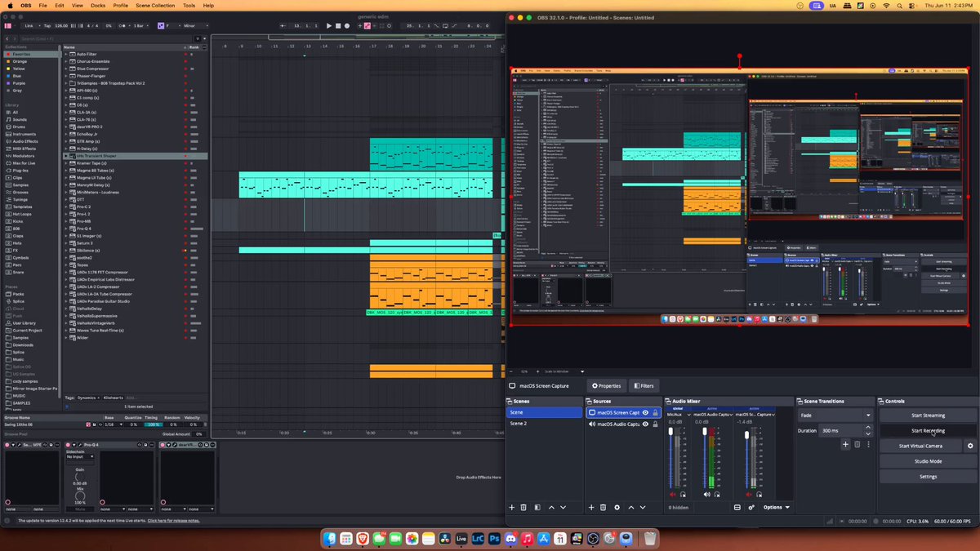The width and height of the screenshot is (980, 551).
Task: Open the Tools menu
Action: (189, 5)
